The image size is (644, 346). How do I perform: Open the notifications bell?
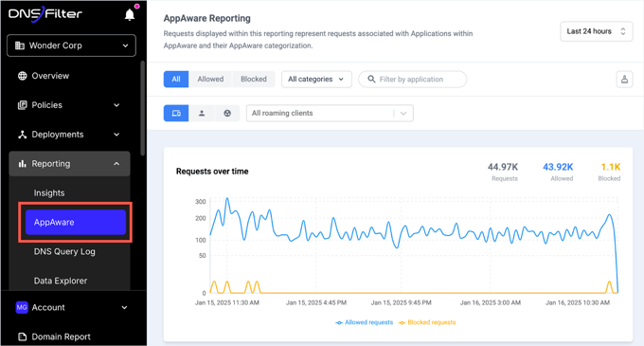coord(130,15)
